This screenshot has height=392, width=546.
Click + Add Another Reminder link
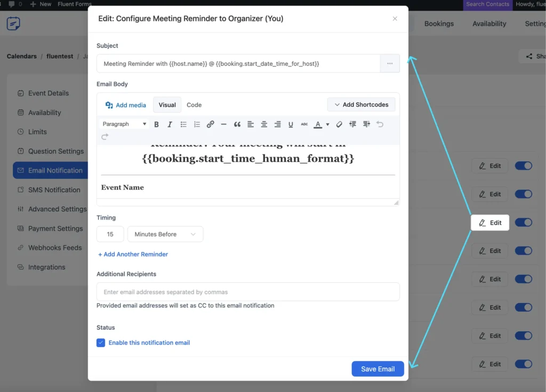pos(133,254)
